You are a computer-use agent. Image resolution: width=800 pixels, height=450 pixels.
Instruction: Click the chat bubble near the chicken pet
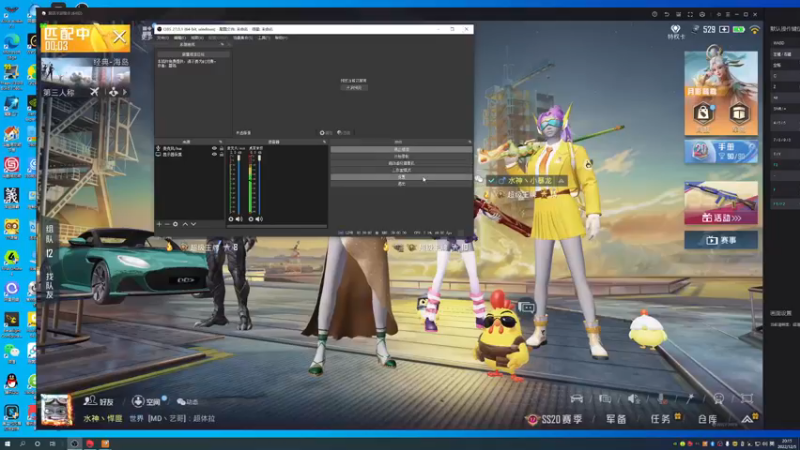527,307
